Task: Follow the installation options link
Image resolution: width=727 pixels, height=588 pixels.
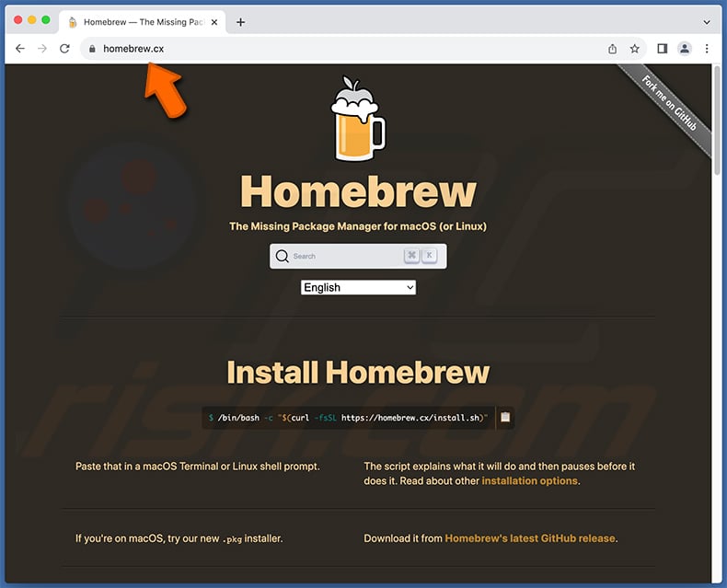Action: 529,480
